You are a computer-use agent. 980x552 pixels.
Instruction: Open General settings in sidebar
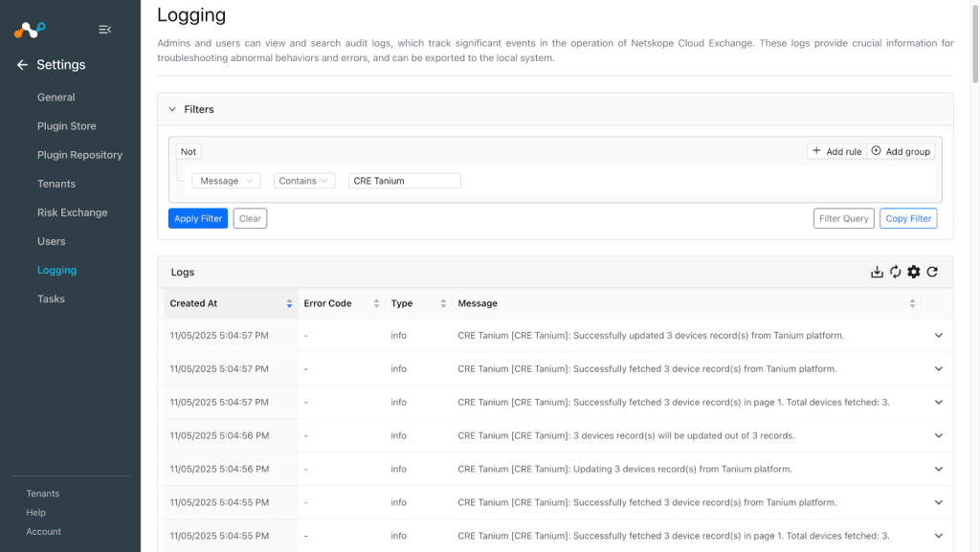pos(56,98)
